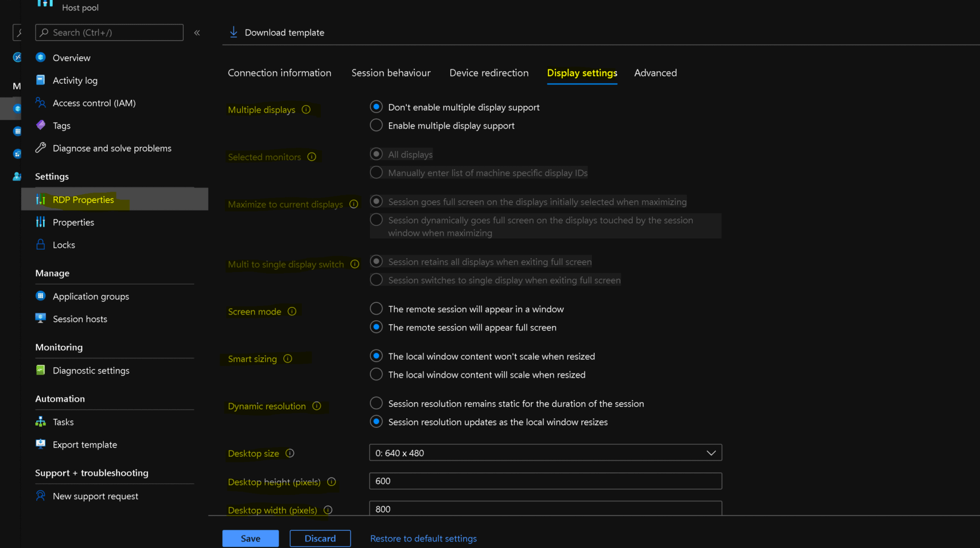Enable multiple display support

pos(376,125)
